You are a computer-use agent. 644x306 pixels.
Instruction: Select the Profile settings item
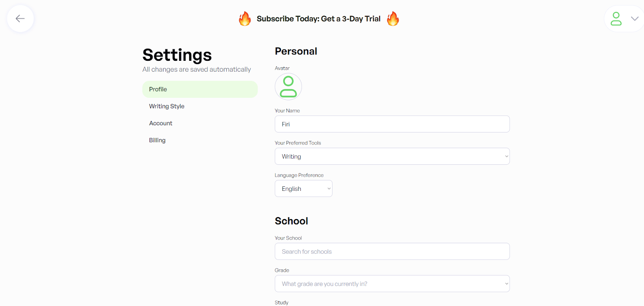[158, 89]
